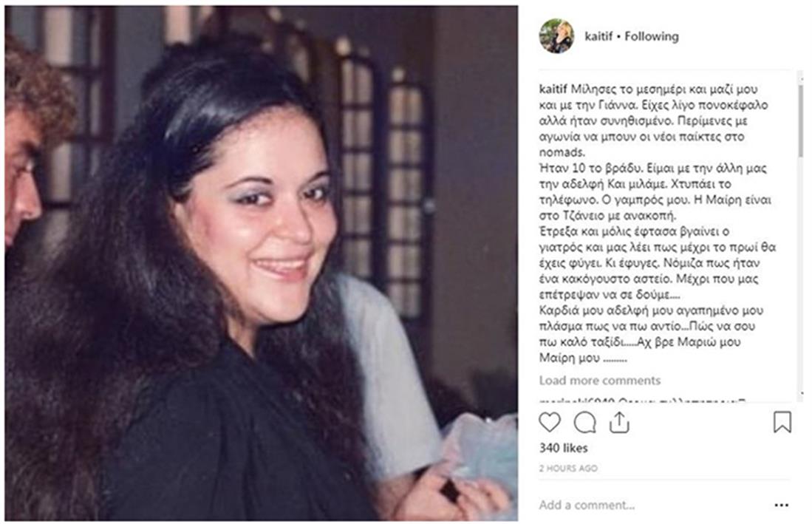Screen dimensions: 812x524
Task: Open comments via the speech bubble icon
Action: tap(584, 423)
